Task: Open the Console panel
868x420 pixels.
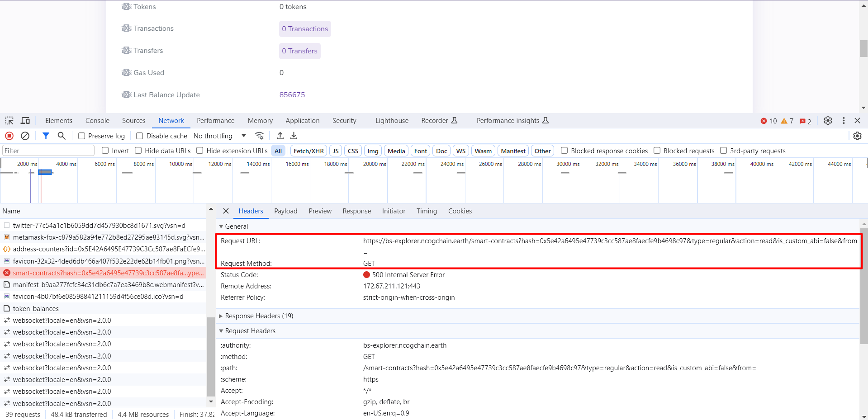Action: [97, 121]
